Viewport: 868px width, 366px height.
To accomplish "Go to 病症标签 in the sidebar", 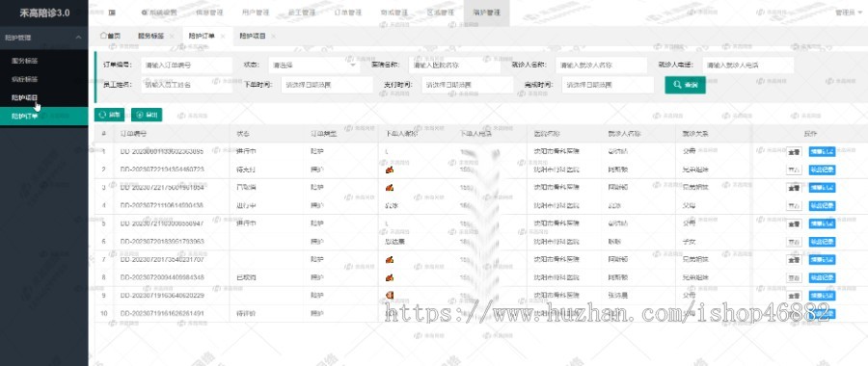I will [24, 79].
